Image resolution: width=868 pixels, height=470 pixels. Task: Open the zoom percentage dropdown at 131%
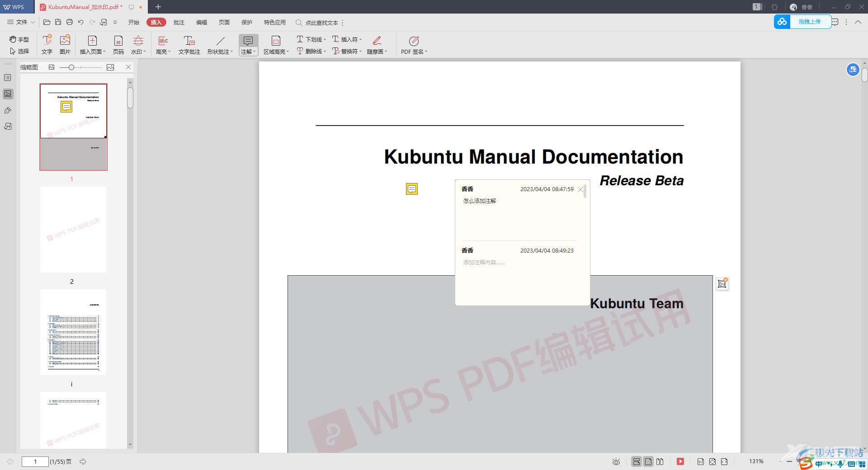(781, 461)
